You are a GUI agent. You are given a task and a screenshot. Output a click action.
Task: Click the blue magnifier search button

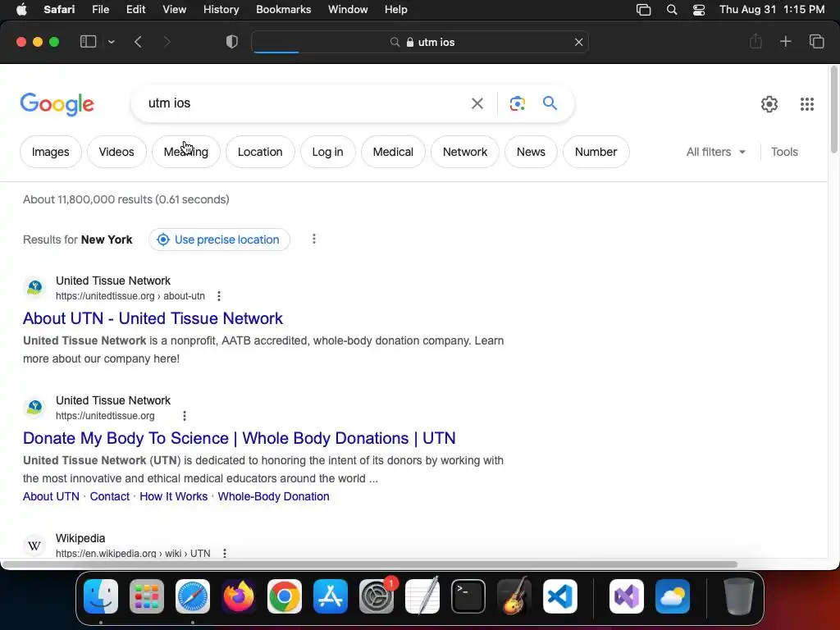550,103
